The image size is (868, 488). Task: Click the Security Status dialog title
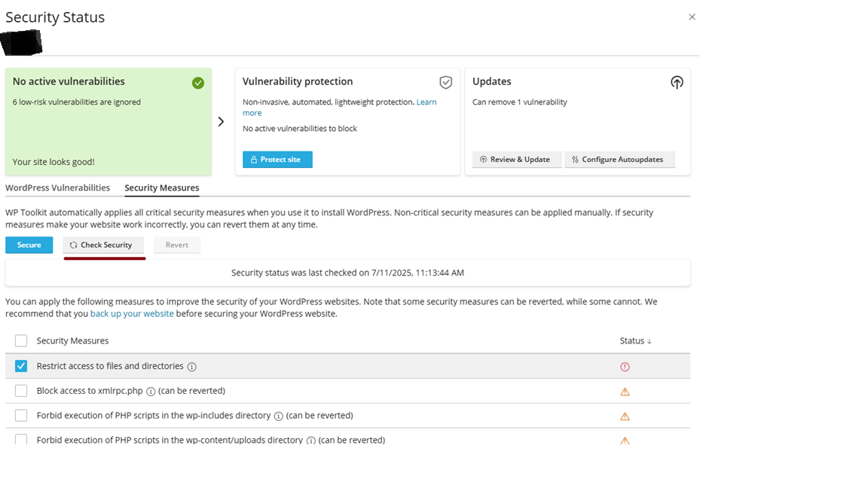[x=55, y=17]
